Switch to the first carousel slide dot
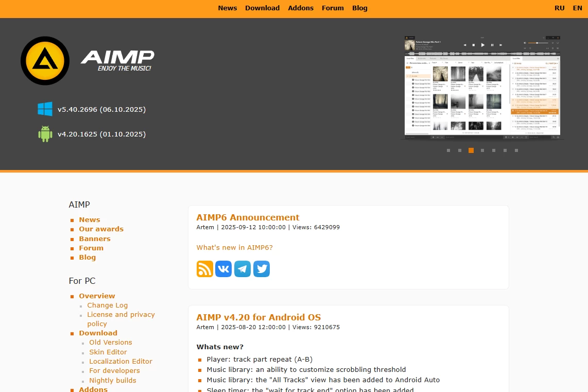The height and width of the screenshot is (392, 588). point(448,150)
